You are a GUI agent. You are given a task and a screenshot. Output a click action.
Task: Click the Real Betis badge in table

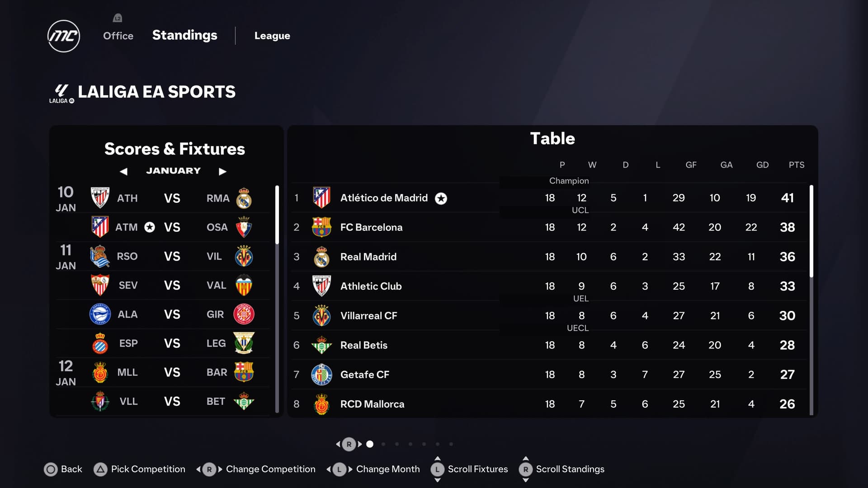pos(321,345)
